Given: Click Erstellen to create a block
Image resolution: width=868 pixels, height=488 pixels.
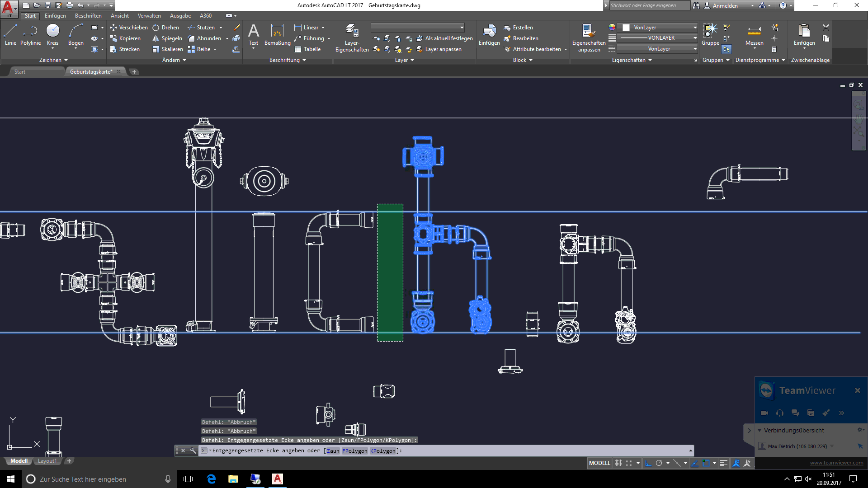Looking at the screenshot, I should tap(518, 28).
